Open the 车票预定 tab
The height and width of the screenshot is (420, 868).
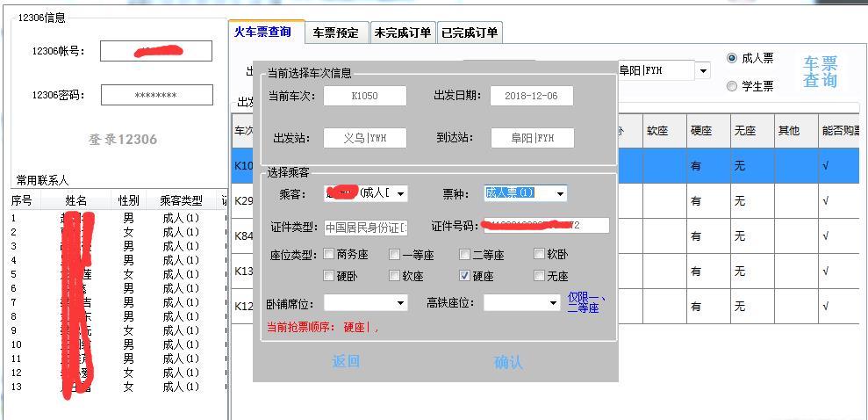coord(336,33)
